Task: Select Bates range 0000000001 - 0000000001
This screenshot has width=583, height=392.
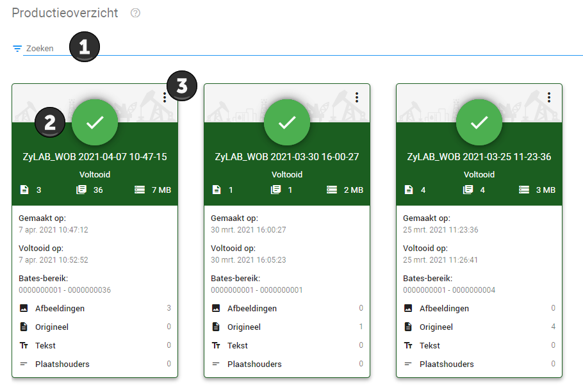Action: (257, 290)
